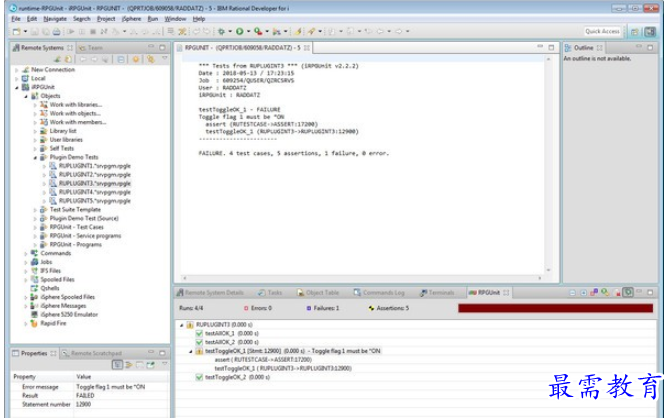Click Collapse All in RPGUnit view toolbar
The width and height of the screenshot is (670, 418).
(573, 293)
